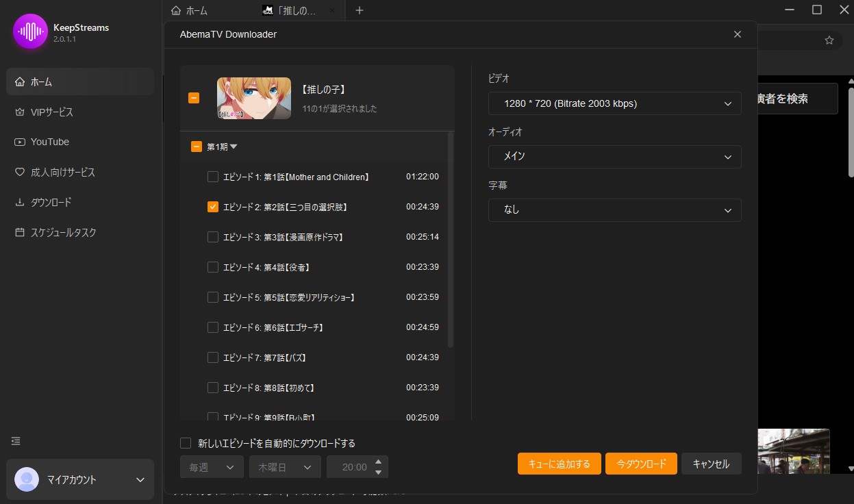Image resolution: width=854 pixels, height=504 pixels.
Task: Check episode 1 Mother and Children
Action: point(212,176)
